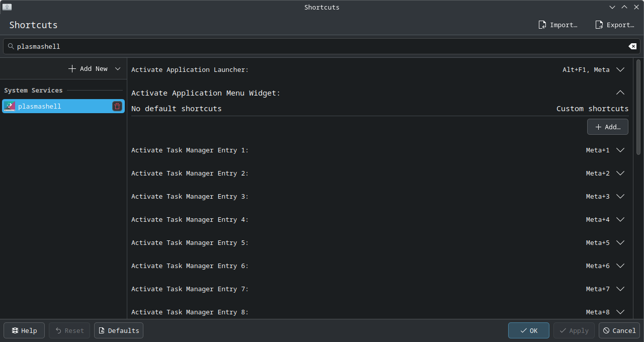
Task: Click the Activate Task Manager Entry 6 label
Action: click(190, 266)
